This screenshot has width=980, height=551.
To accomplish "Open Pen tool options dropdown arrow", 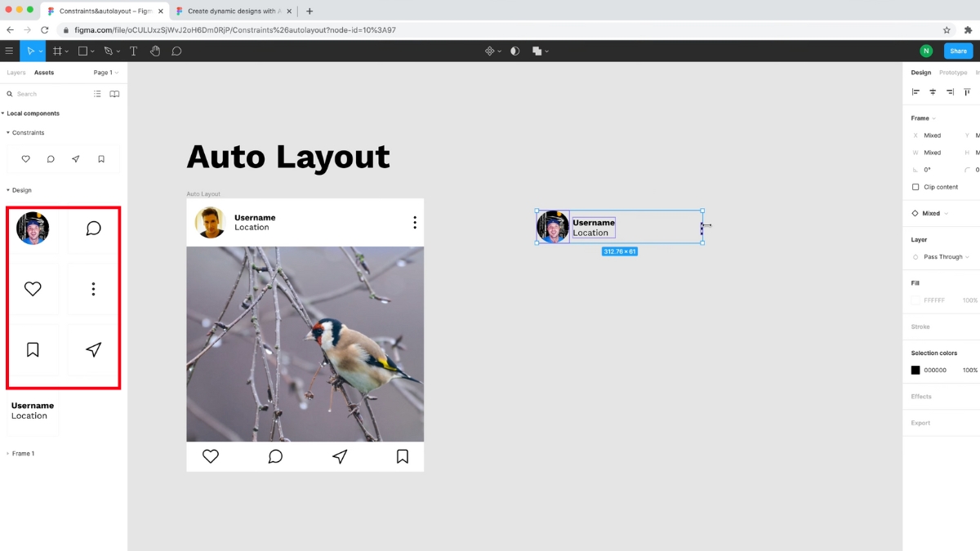I will [118, 51].
